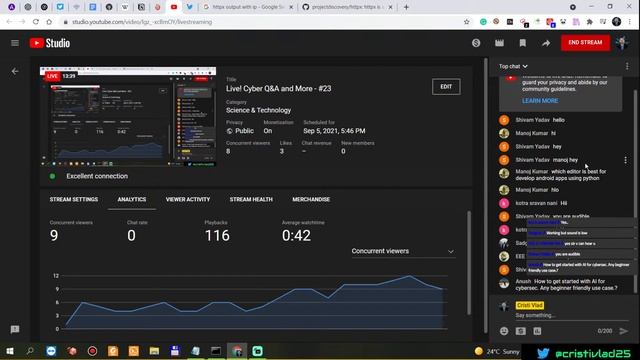This screenshot has width=640, height=360.
Task: Click the 'Science & Technology' category text
Action: click(x=258, y=110)
